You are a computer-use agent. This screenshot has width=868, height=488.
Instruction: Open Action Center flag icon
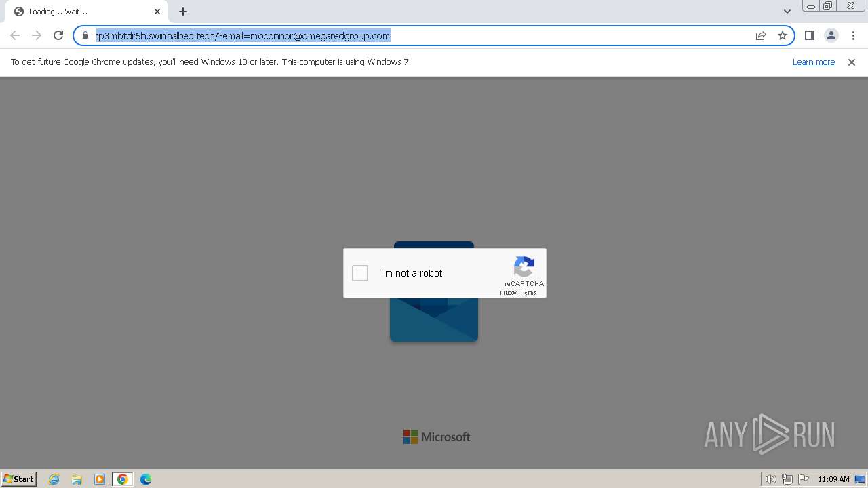pos(804,479)
